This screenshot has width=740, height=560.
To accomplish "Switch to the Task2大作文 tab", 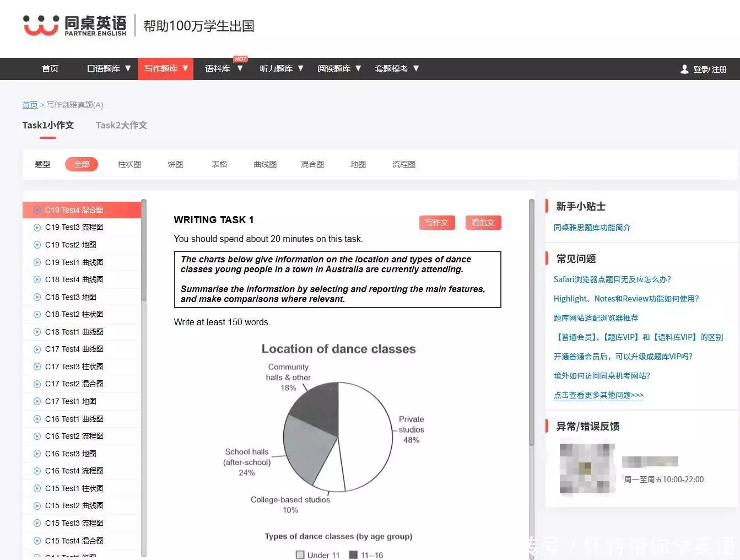I will pos(121,125).
